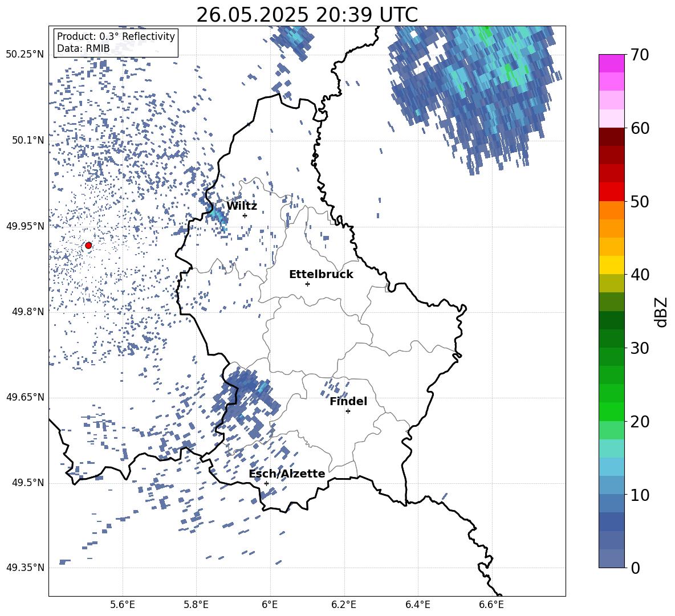Click the 70 colorbar tick label
The width and height of the screenshot is (675, 616).
(640, 55)
